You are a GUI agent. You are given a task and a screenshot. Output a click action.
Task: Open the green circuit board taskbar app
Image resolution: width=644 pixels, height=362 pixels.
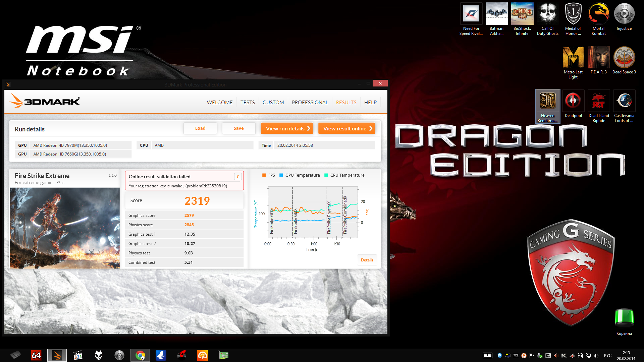(223, 355)
